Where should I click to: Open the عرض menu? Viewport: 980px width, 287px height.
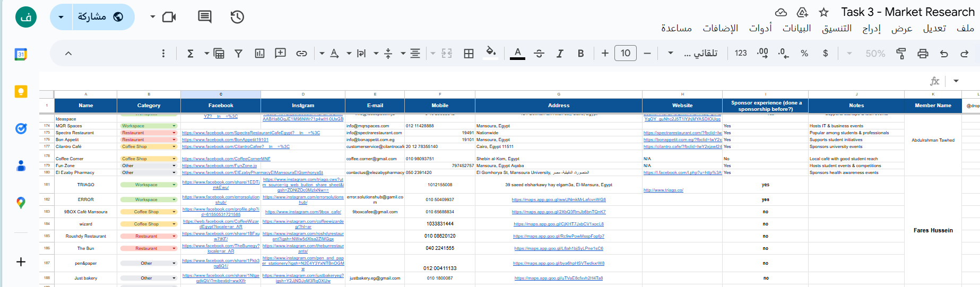pos(901,28)
